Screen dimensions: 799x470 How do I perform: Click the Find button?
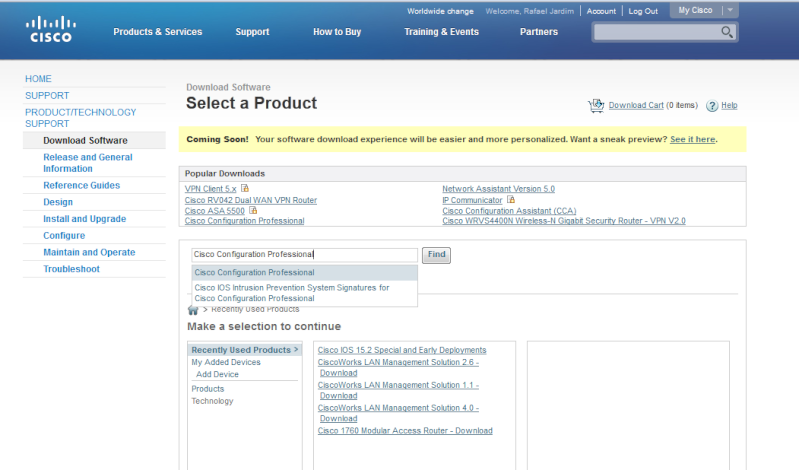click(436, 254)
